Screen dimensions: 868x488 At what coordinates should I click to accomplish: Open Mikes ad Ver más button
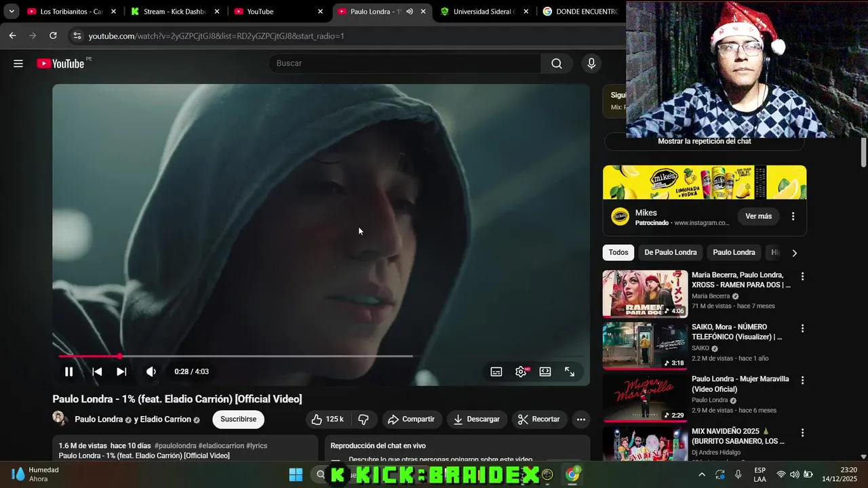point(758,216)
